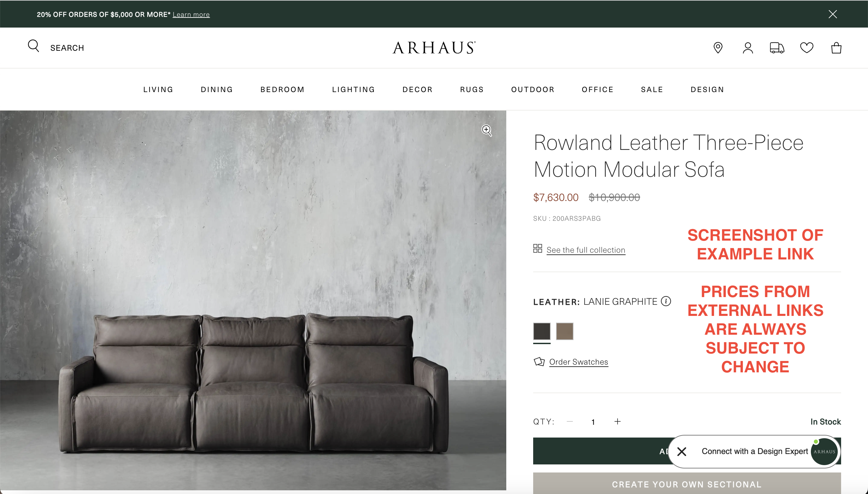Close the 20% off promo banner

point(833,14)
